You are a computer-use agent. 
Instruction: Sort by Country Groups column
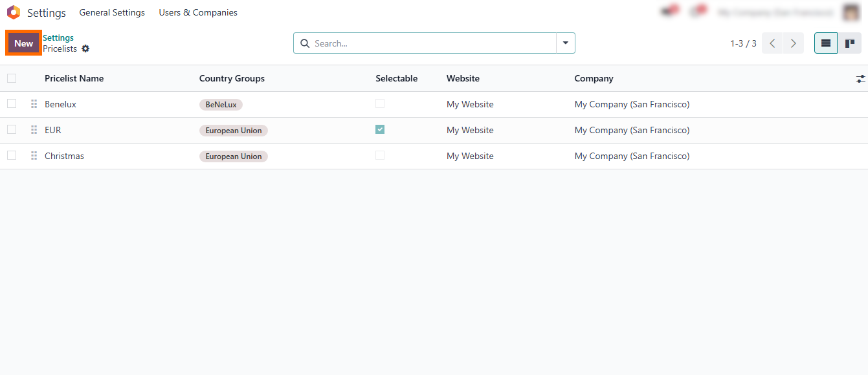pyautogui.click(x=232, y=78)
